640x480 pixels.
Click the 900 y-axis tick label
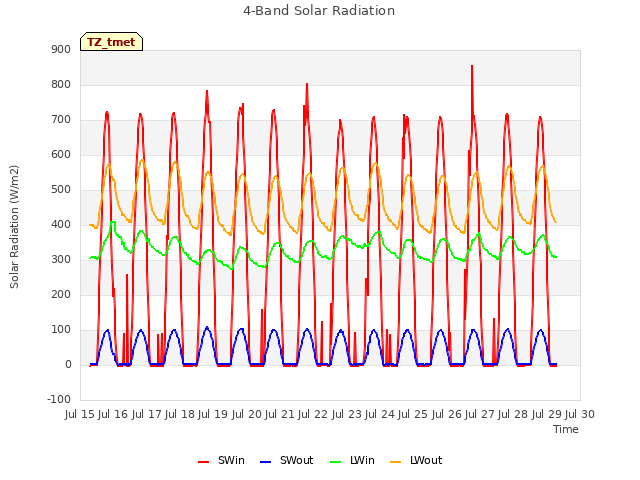point(61,49)
